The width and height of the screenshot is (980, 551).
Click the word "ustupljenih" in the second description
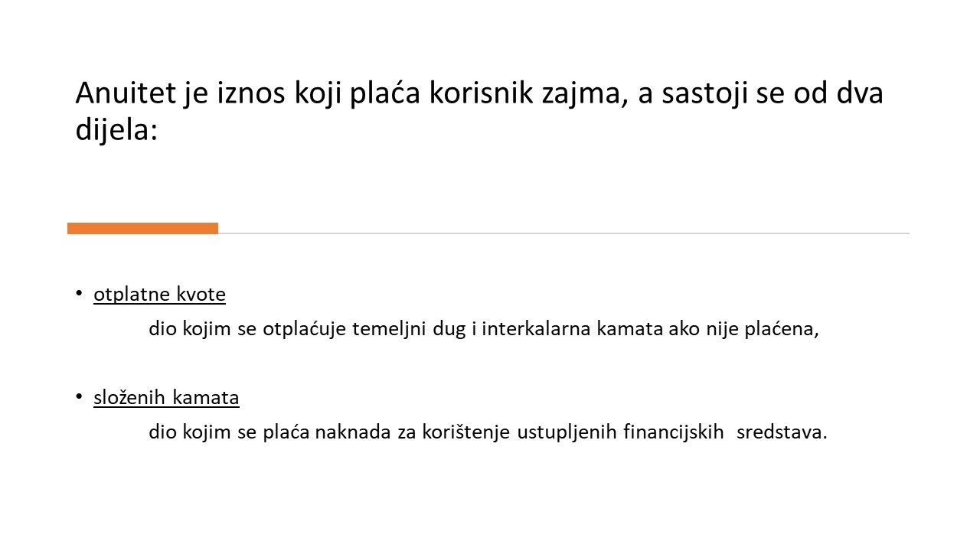[x=567, y=432]
